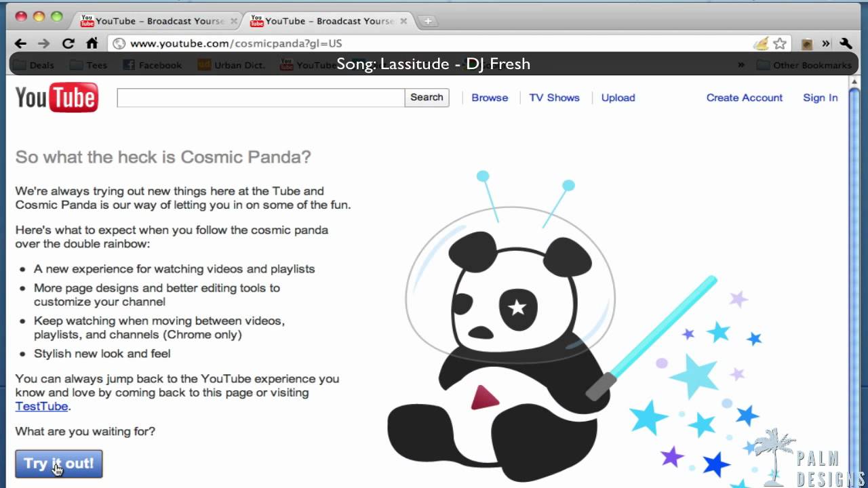Image resolution: width=868 pixels, height=488 pixels.
Task: Open the Deals bookmark folder
Action: (34, 65)
